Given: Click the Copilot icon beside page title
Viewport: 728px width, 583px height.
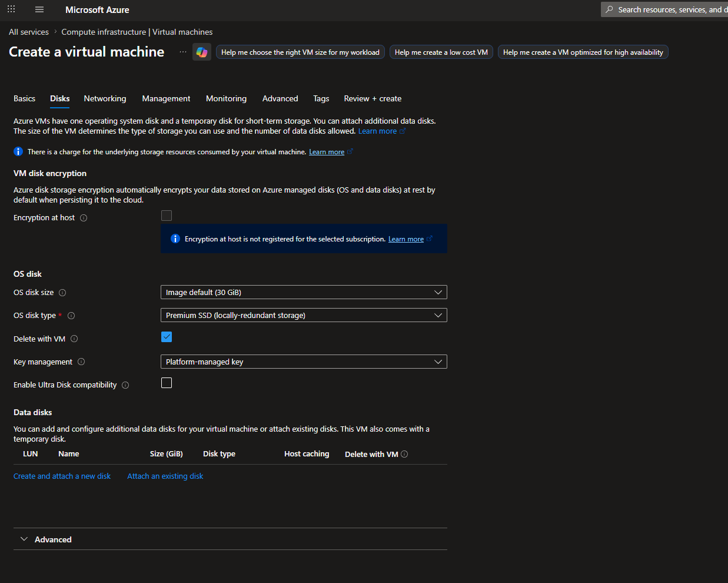Looking at the screenshot, I should click(202, 52).
